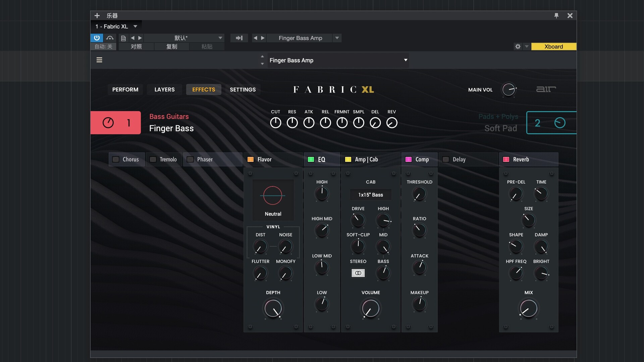Toggle the plugin power bypass button
The image size is (644, 362).
coord(97,38)
